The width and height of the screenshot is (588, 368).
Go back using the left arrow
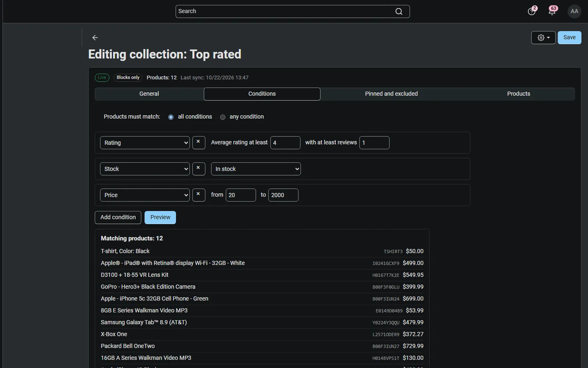(95, 38)
